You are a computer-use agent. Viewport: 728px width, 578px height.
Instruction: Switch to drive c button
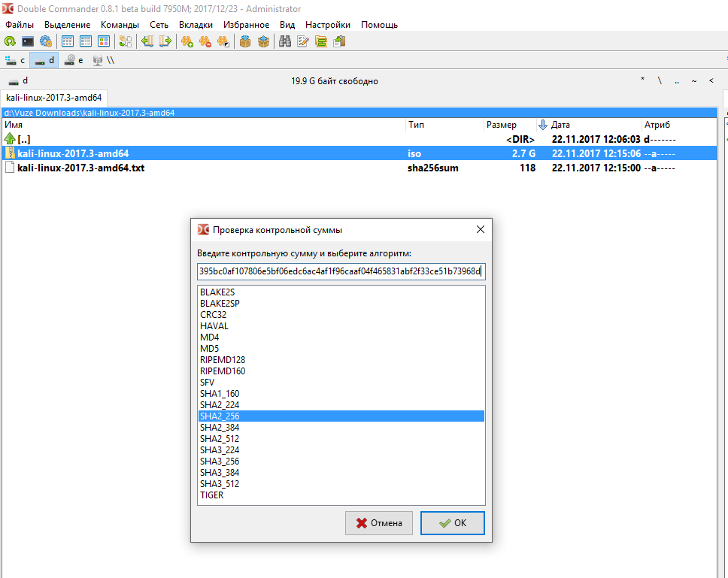tap(15, 60)
